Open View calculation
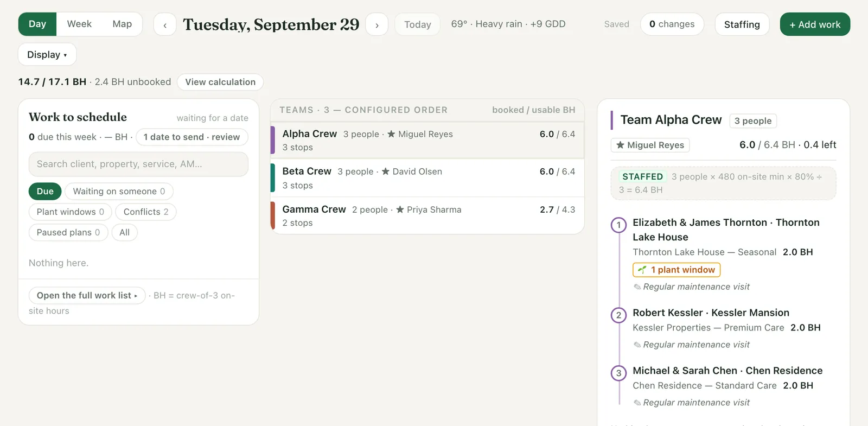868x426 pixels. (x=220, y=82)
